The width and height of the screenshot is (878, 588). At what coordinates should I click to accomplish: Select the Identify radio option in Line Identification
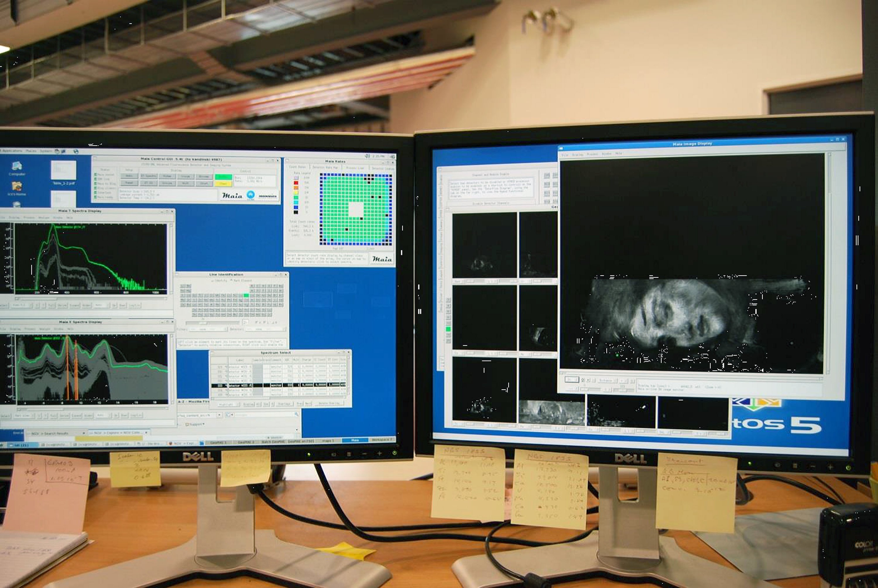coord(213,281)
